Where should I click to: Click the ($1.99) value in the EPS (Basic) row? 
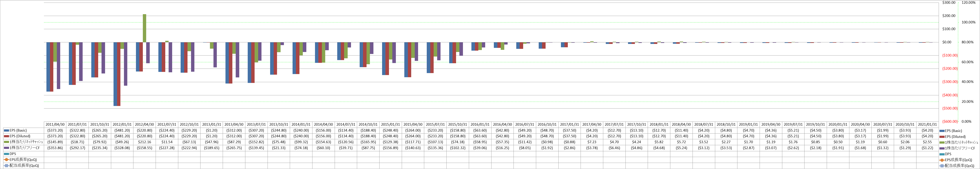tap(883, 130)
